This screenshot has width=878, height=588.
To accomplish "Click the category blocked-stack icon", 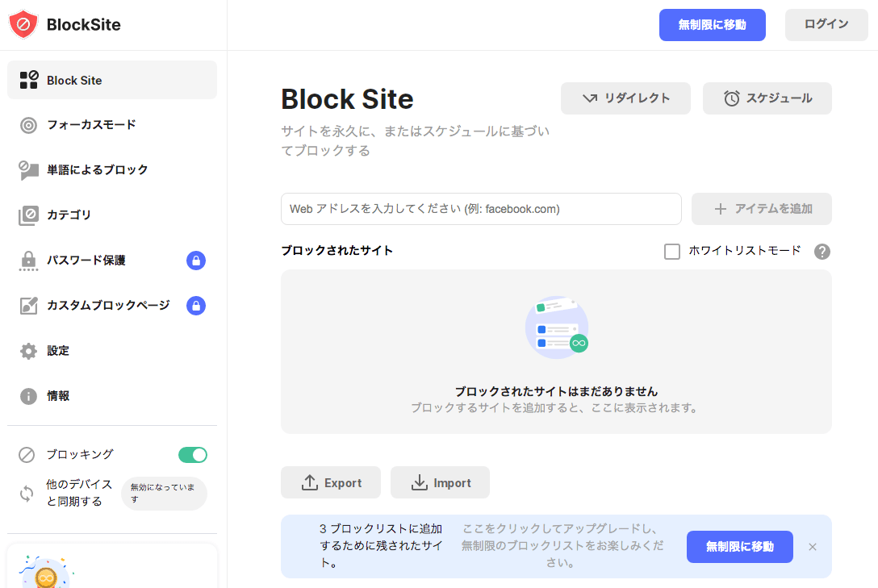I will point(28,215).
